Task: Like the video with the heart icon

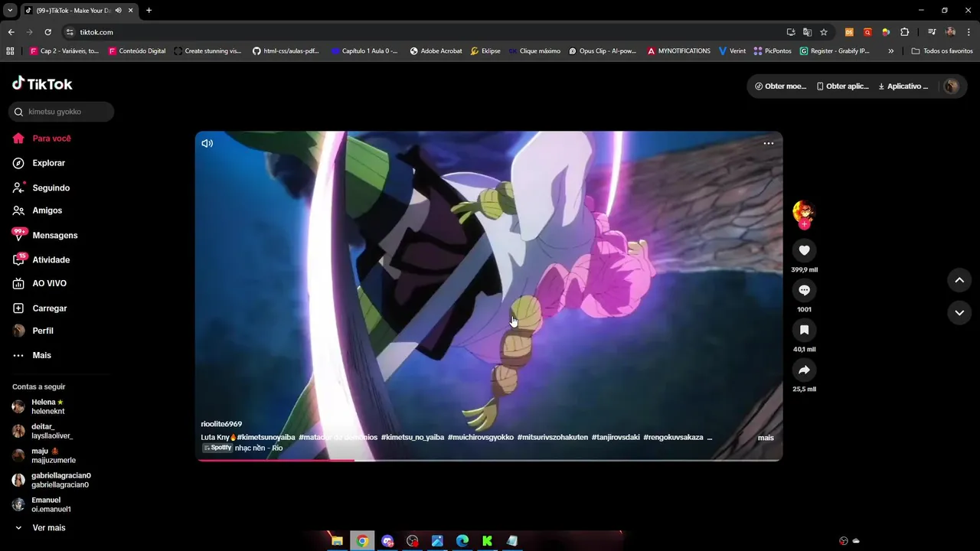Action: click(x=804, y=250)
